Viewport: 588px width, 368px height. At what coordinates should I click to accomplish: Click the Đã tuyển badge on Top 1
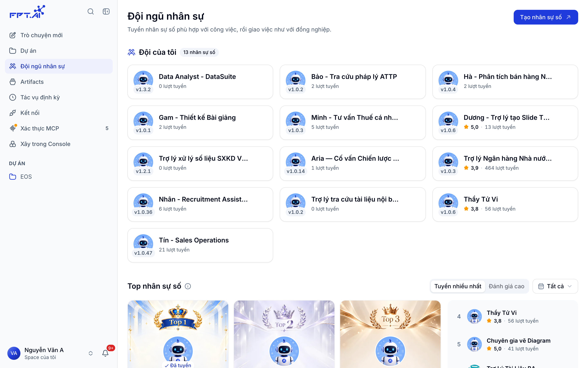178,365
